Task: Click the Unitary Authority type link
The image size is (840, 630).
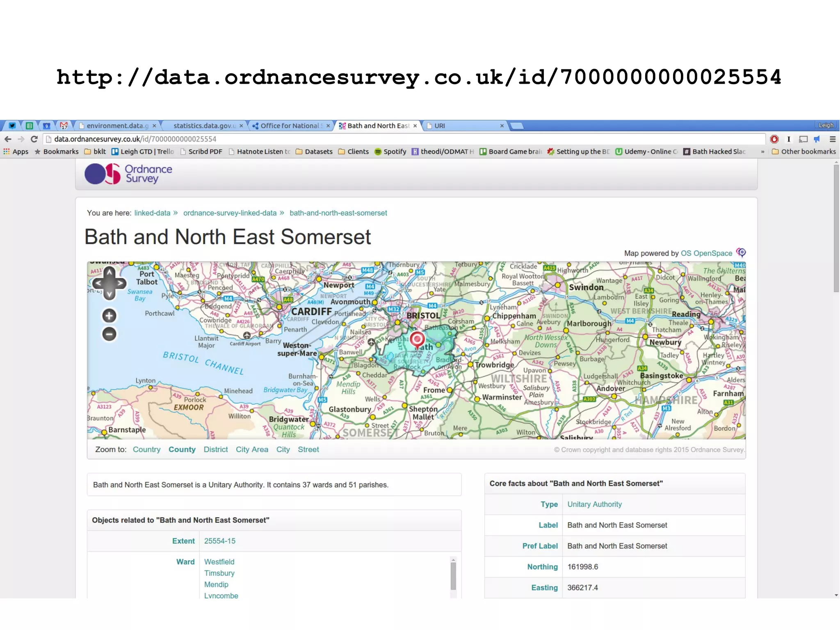Action: click(594, 504)
